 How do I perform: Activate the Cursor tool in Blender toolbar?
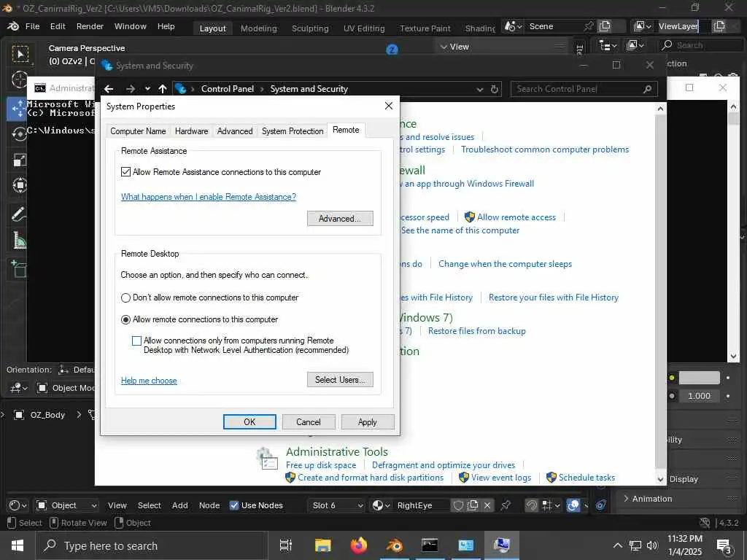20,80
